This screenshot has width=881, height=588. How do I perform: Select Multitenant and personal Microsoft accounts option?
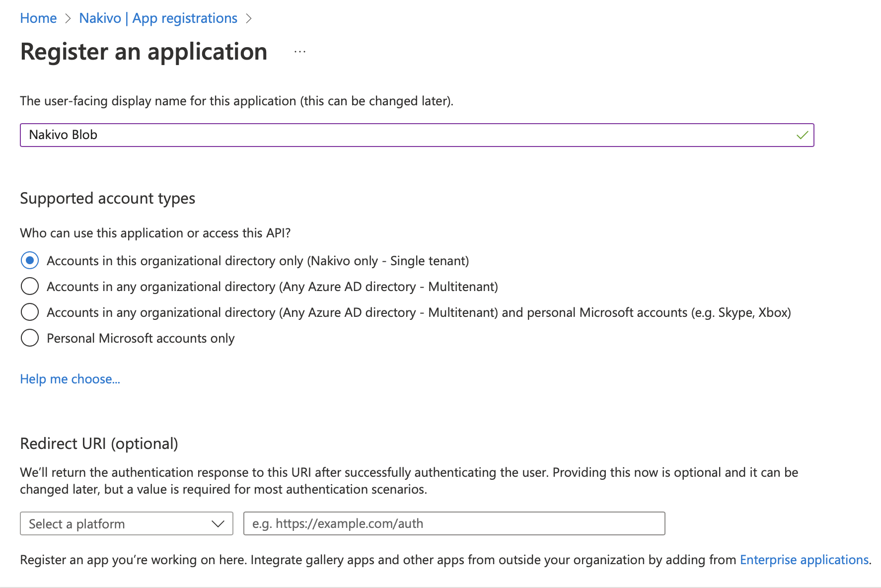point(30,312)
